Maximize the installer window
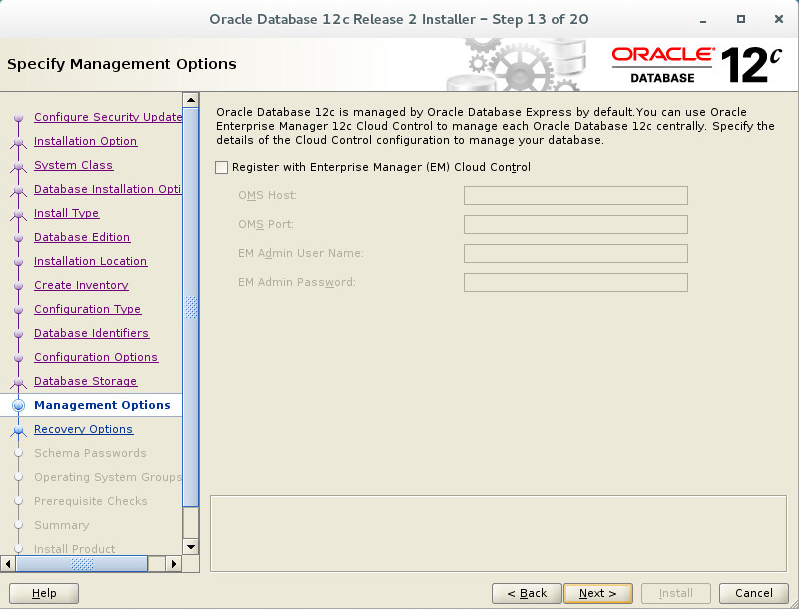The width and height of the screenshot is (799, 609). [741, 19]
